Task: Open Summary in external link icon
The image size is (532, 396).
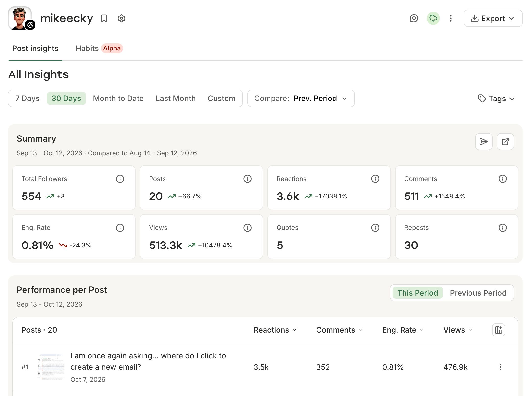Action: (505, 142)
